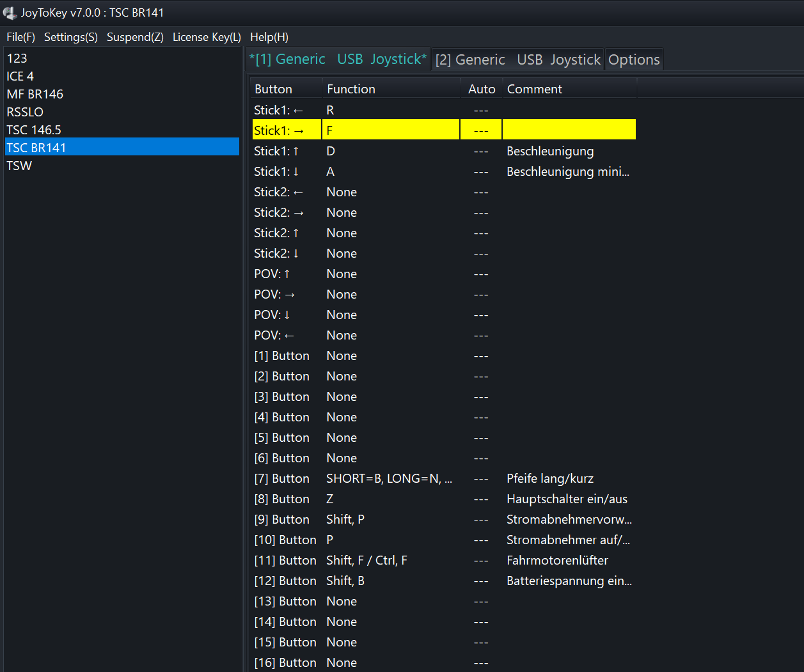The height and width of the screenshot is (672, 804).
Task: Select the [10] Button row
Action: pyautogui.click(x=444, y=540)
